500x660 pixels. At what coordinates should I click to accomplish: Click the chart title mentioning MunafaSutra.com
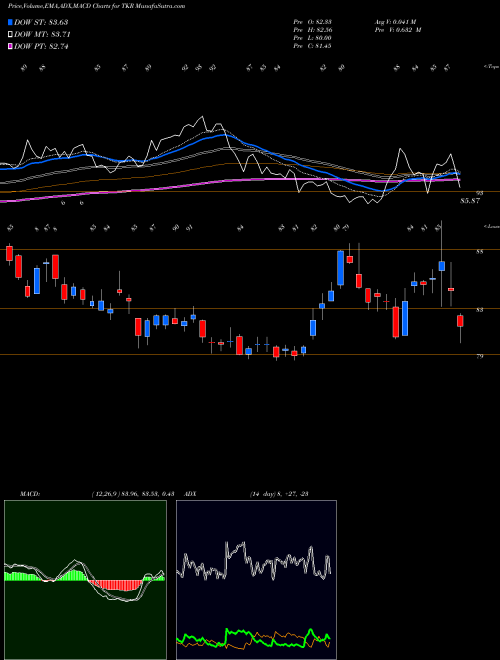pos(96,7)
